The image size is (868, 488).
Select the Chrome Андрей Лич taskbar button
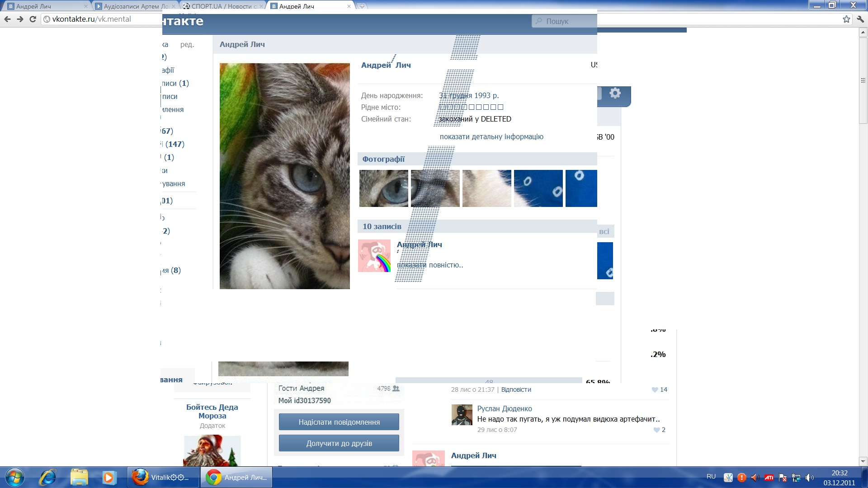[236, 477]
